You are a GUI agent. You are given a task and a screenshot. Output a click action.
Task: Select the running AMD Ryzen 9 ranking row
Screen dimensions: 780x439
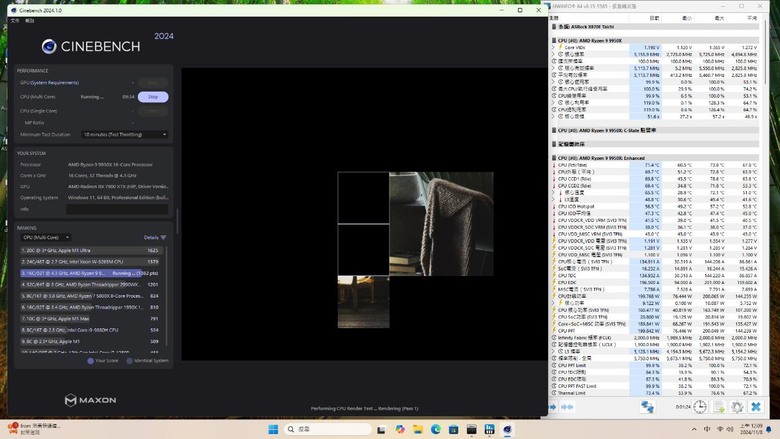point(90,273)
